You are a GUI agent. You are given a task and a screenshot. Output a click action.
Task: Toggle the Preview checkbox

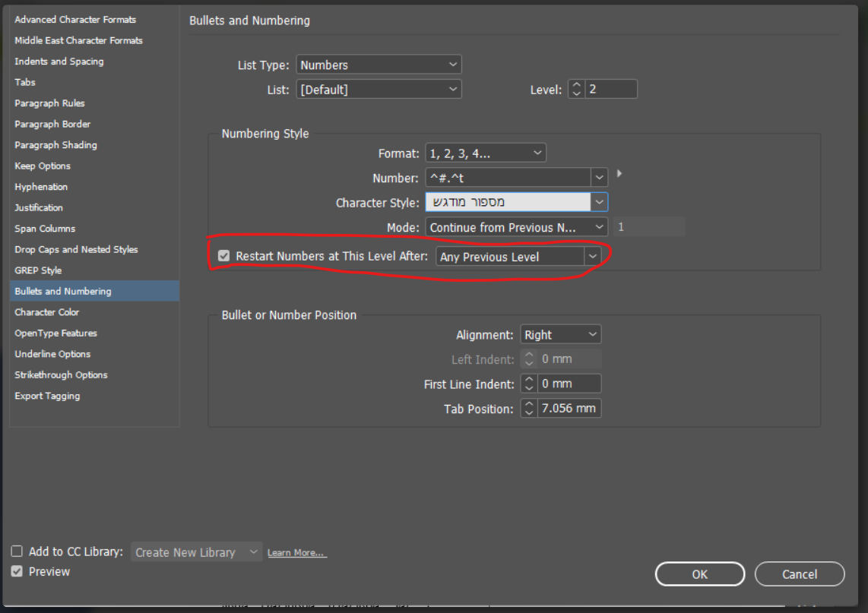click(17, 571)
